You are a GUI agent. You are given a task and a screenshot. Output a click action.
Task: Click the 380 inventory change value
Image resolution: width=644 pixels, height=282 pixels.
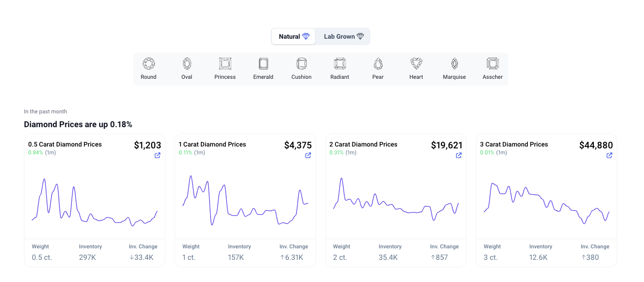tap(592, 257)
